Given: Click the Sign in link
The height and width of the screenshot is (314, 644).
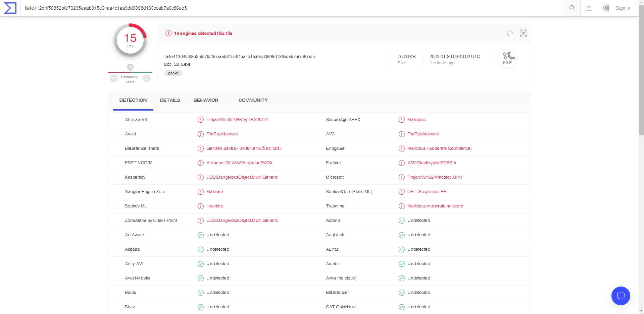Looking at the screenshot, I should coord(623,8).
